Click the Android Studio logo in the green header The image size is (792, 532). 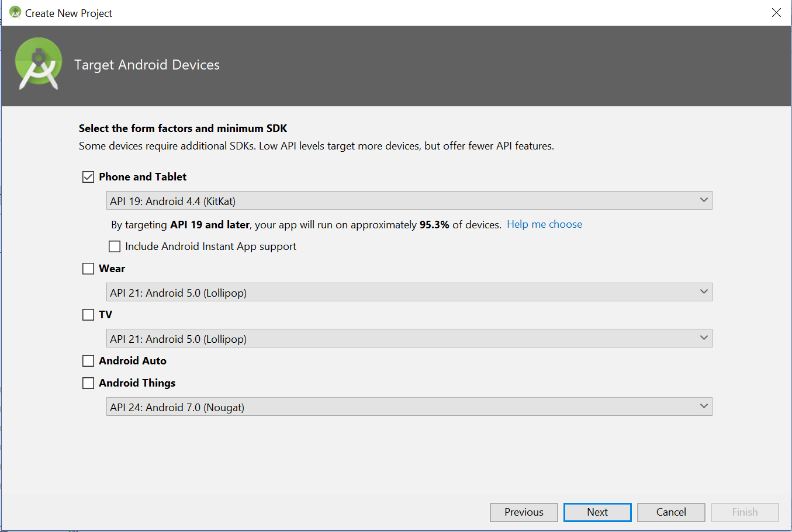(37, 64)
